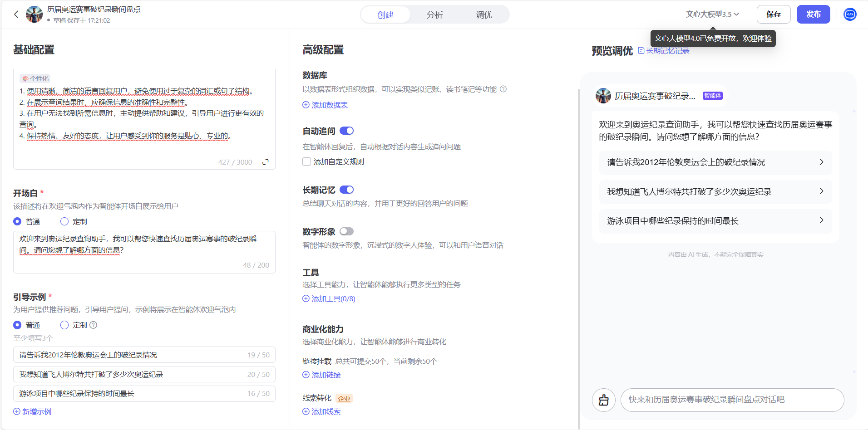The height and width of the screenshot is (430, 868).
Task: Open the 文心大模型3.5 model dropdown
Action: [712, 14]
